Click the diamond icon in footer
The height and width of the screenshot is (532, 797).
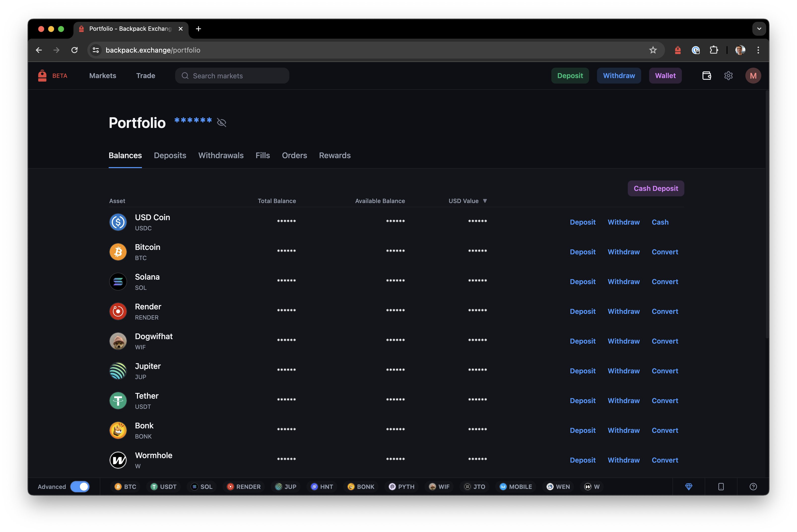click(689, 487)
